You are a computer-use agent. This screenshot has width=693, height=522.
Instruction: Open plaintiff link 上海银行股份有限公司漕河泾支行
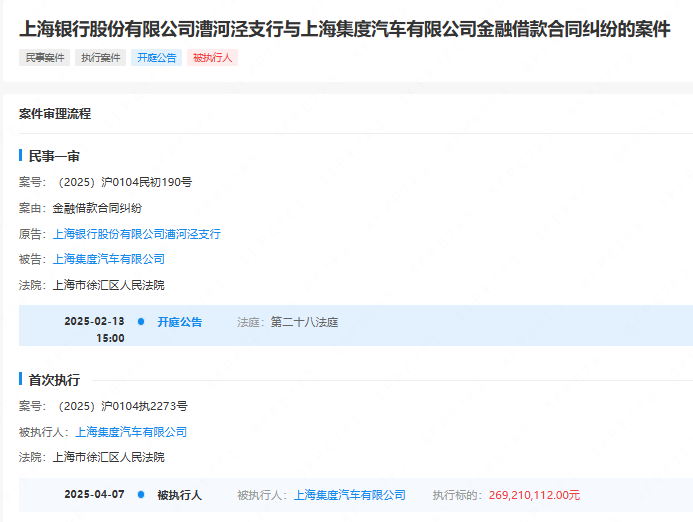(136, 234)
